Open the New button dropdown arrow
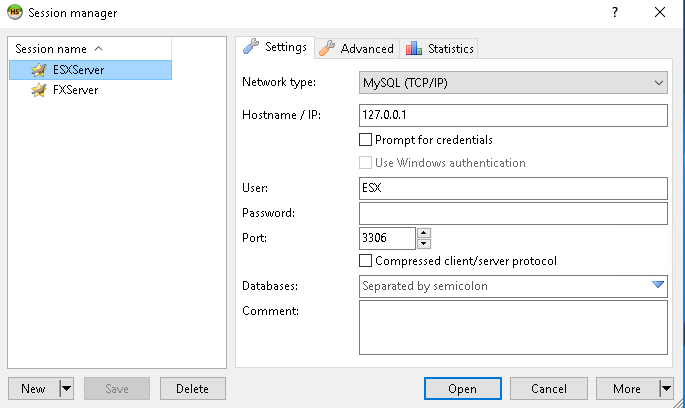This screenshot has width=685, height=408. [66, 389]
